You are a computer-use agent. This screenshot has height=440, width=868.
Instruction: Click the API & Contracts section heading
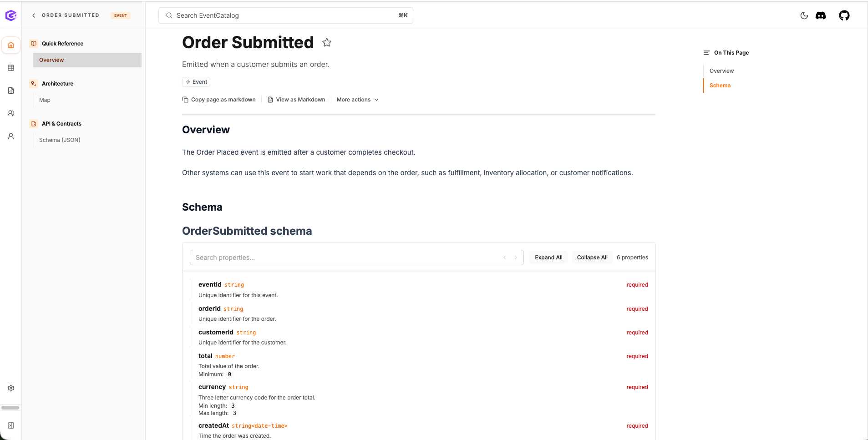click(x=61, y=124)
